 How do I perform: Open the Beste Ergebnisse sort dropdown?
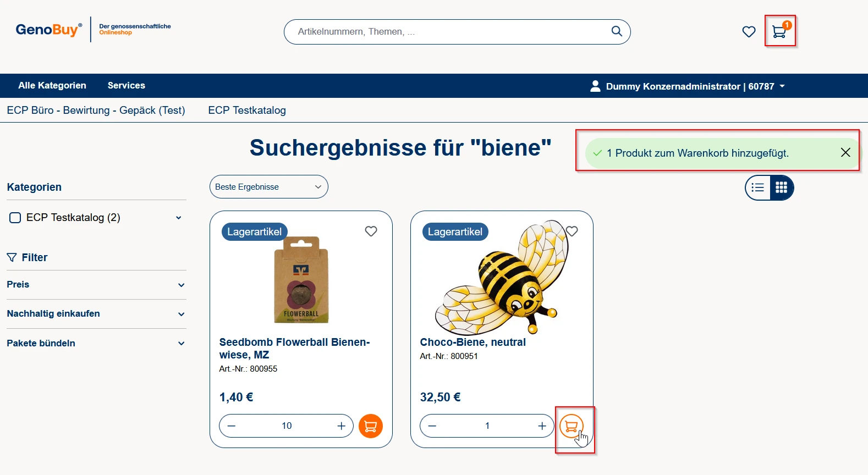point(268,187)
